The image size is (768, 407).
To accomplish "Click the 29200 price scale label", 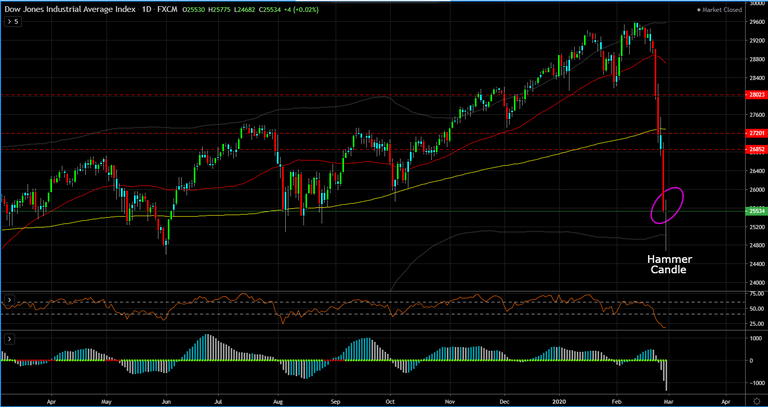I will pyautogui.click(x=755, y=41).
